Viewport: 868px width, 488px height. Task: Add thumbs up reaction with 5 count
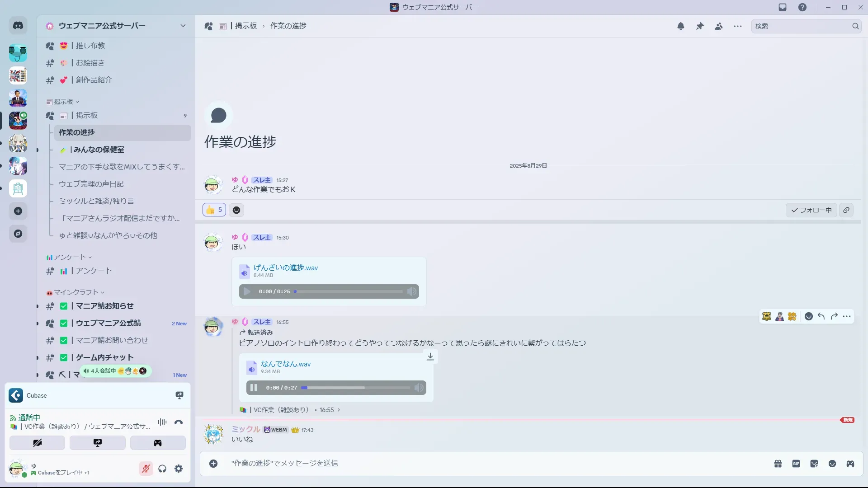214,210
